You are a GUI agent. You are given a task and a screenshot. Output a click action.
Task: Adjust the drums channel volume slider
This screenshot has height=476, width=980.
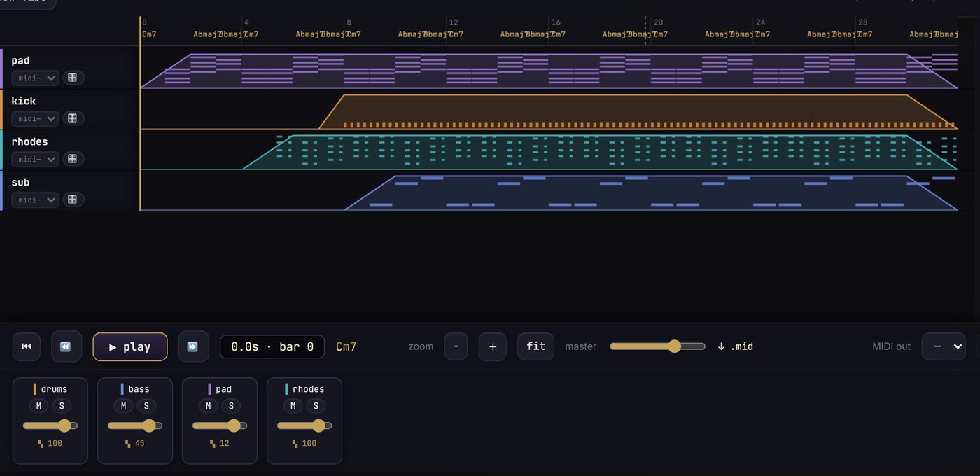50,426
